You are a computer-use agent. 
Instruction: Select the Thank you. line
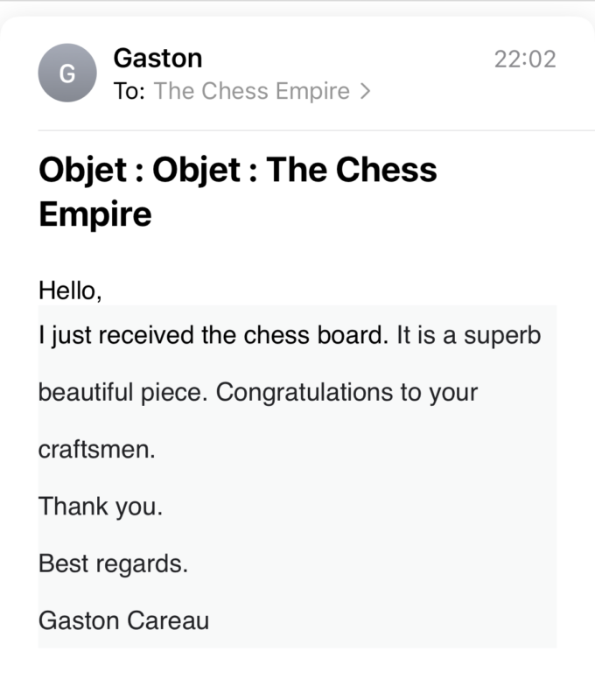101,507
